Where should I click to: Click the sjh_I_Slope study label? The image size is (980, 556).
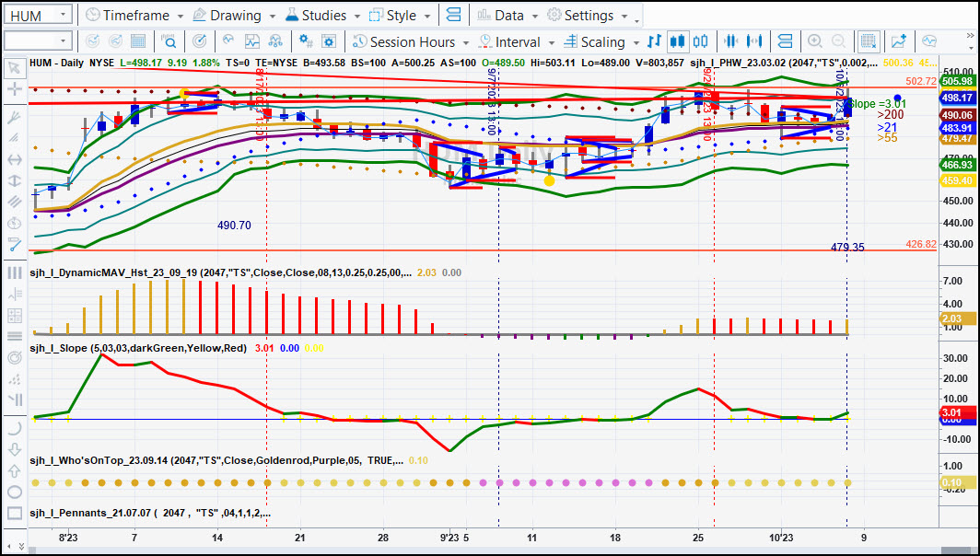tap(138, 348)
